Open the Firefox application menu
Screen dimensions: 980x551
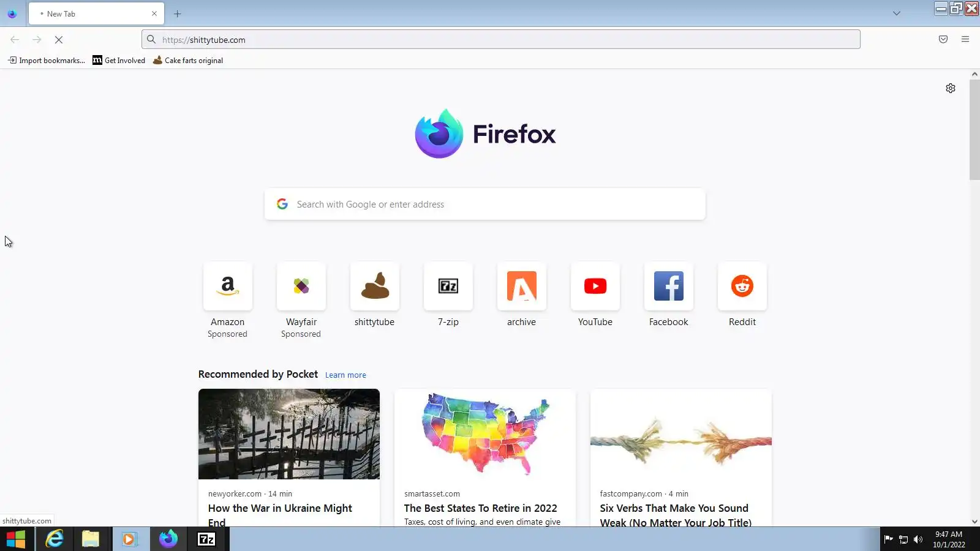[x=965, y=40]
